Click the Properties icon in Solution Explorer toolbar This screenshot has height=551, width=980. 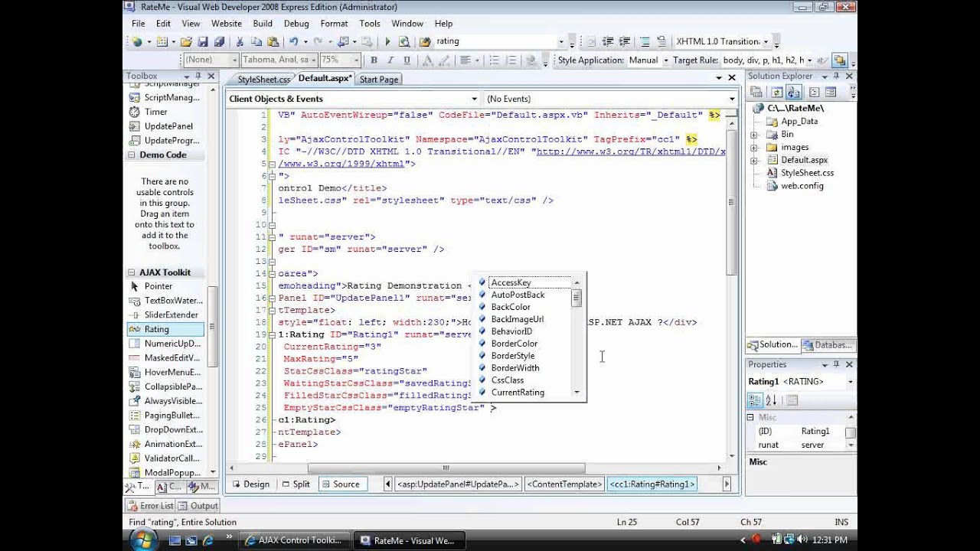(x=756, y=92)
